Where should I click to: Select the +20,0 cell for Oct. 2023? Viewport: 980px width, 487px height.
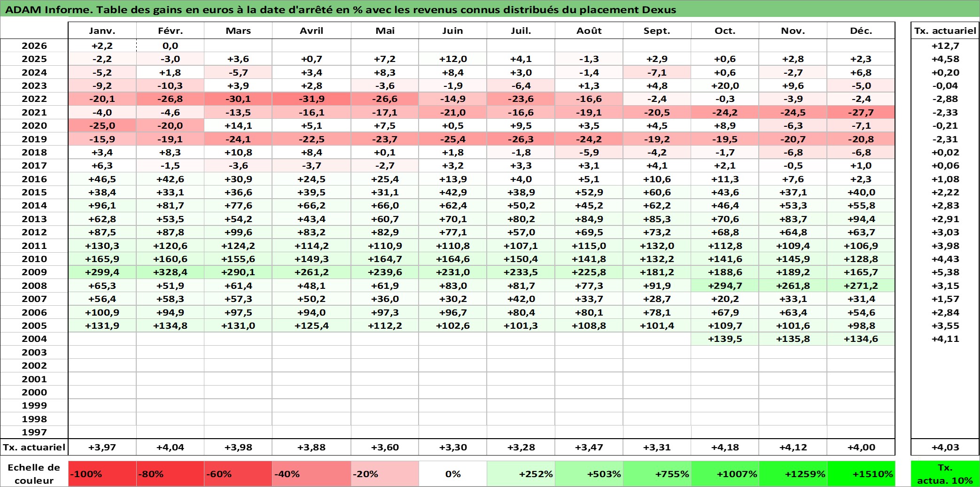coord(725,85)
